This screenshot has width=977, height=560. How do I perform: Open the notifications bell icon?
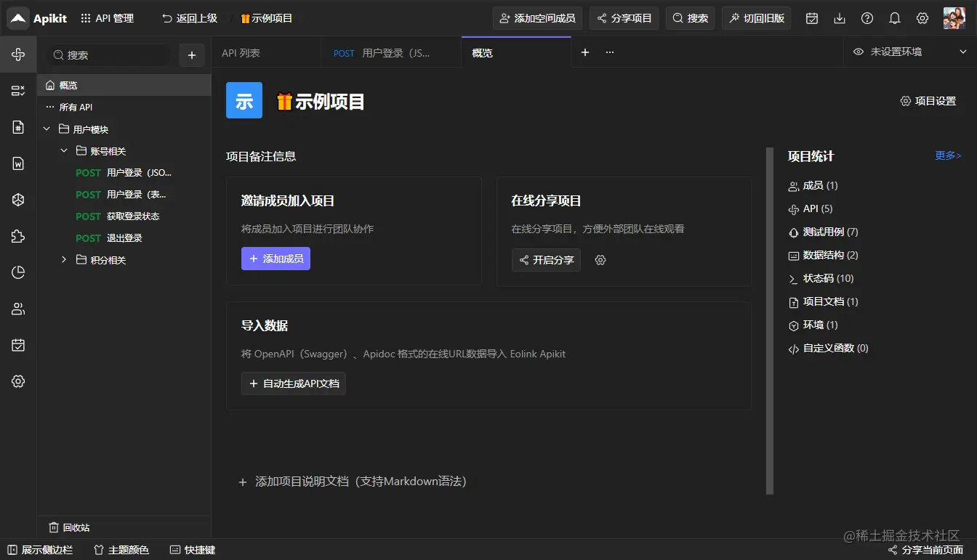(x=895, y=18)
